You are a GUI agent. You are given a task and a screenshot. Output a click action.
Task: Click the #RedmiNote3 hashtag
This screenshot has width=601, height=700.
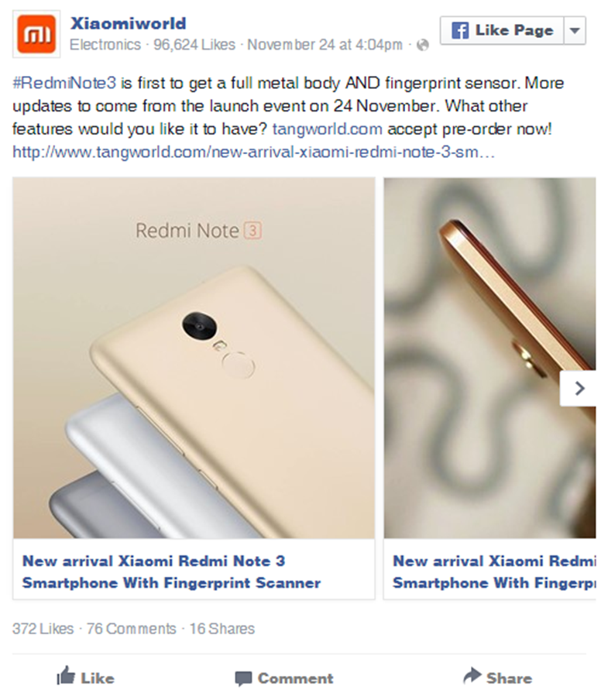click(64, 83)
